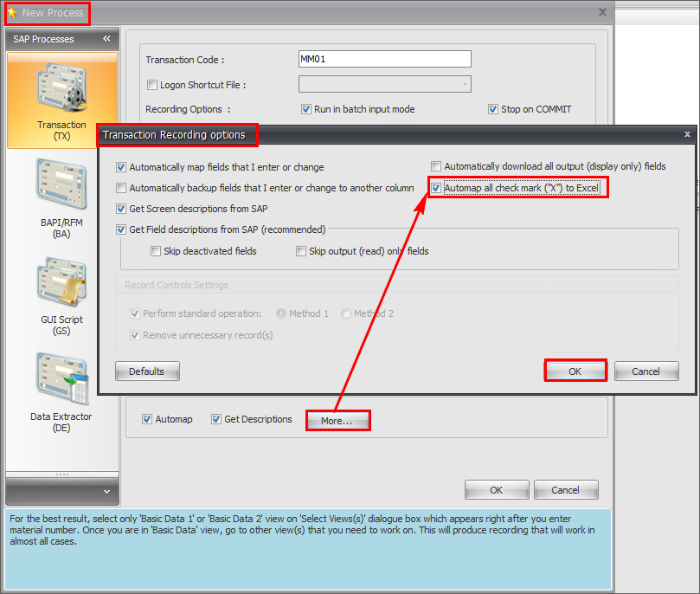
Task: Enable 'Automatically download all output' fields checkbox
Action: pos(437,166)
